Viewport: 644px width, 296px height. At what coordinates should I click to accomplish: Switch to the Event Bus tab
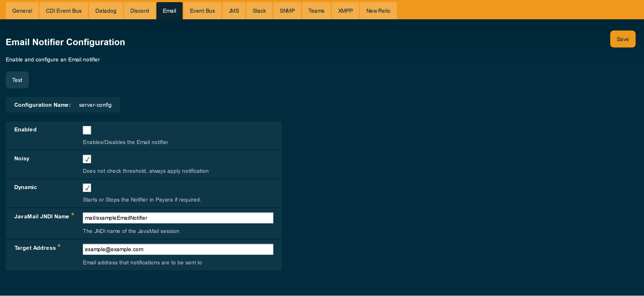(x=202, y=11)
